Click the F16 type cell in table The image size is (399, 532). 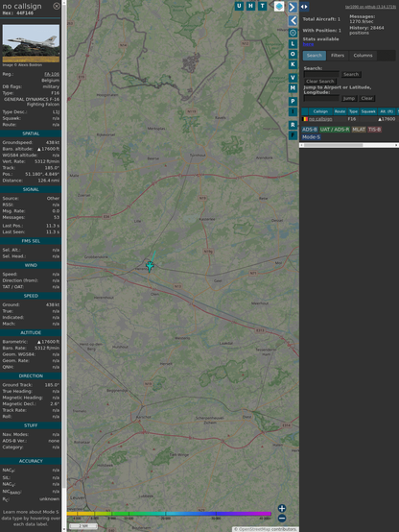352,119
